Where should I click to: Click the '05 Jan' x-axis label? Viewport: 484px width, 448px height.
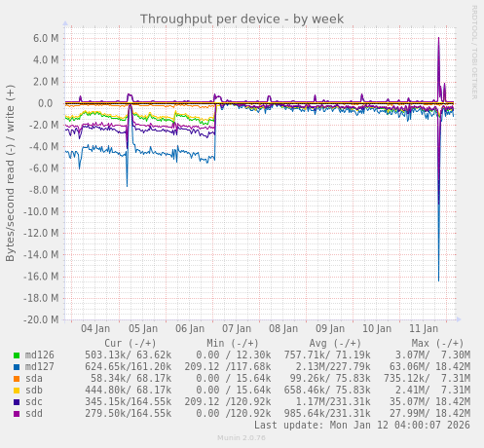[x=143, y=328]
